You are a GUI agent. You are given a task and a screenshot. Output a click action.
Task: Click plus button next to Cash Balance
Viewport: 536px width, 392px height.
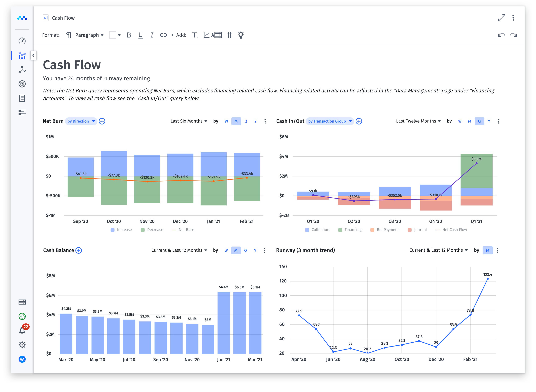[x=79, y=250]
